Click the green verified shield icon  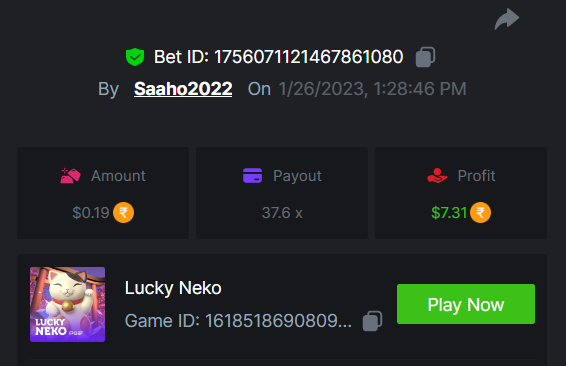(135, 57)
